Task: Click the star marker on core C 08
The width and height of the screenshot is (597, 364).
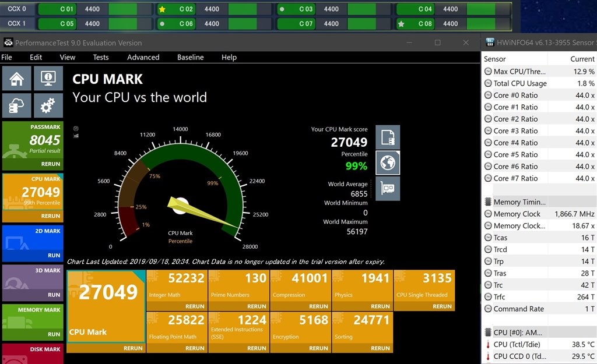Action: point(401,23)
